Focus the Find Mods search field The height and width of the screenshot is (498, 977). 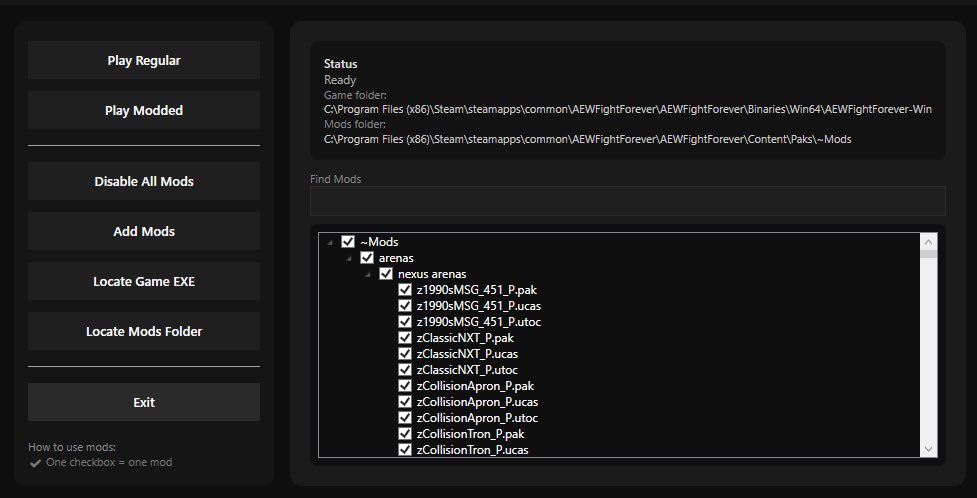pyautogui.click(x=627, y=201)
